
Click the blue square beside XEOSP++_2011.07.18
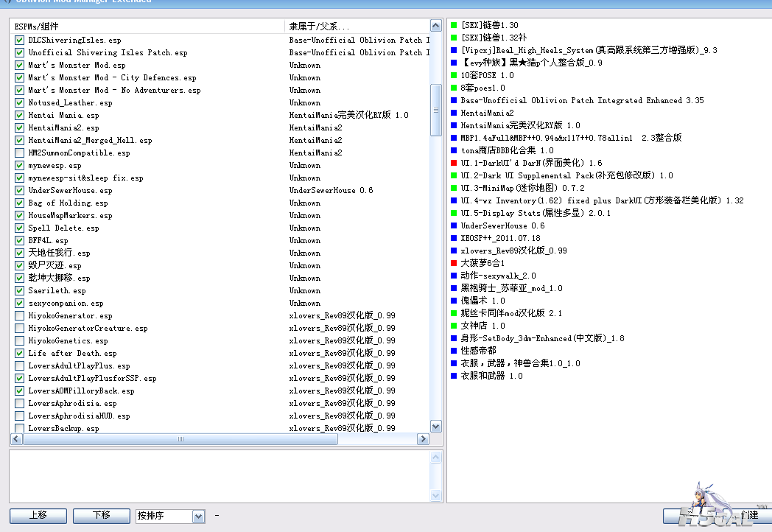(454, 238)
